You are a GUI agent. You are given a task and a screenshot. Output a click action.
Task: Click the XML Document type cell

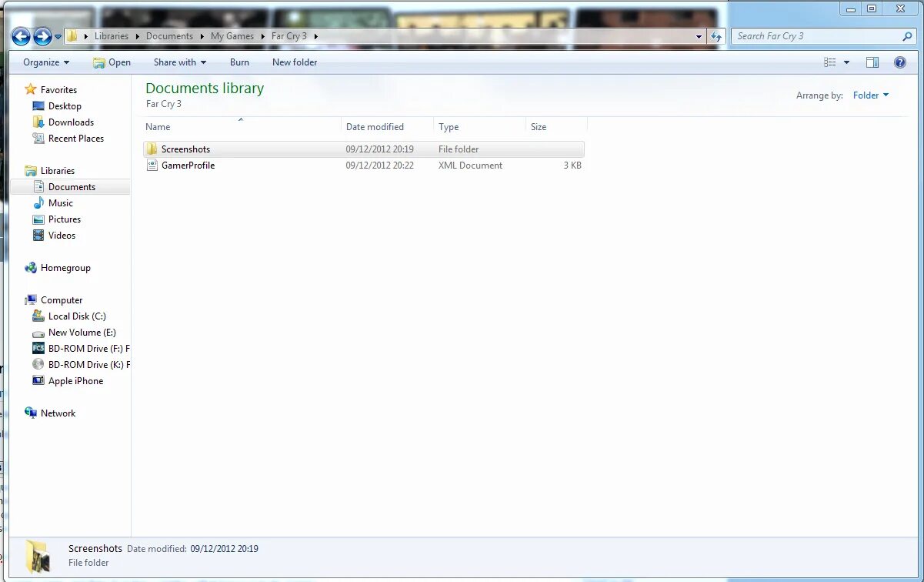pos(470,166)
